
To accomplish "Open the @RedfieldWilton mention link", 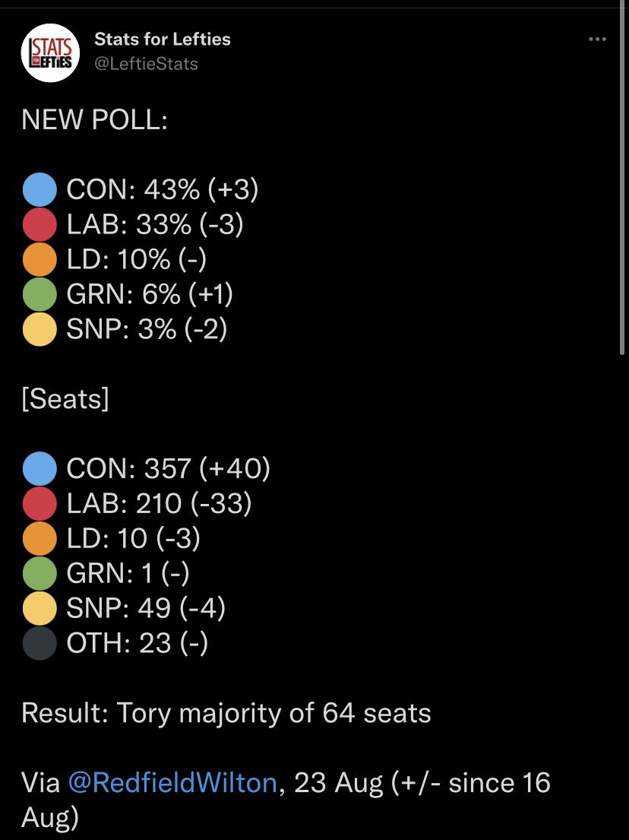I will (172, 783).
